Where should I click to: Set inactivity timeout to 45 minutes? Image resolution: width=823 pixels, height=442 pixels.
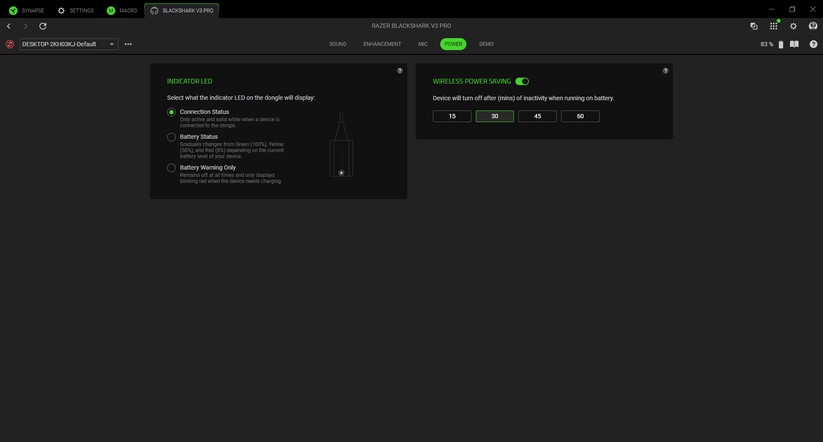(537, 116)
